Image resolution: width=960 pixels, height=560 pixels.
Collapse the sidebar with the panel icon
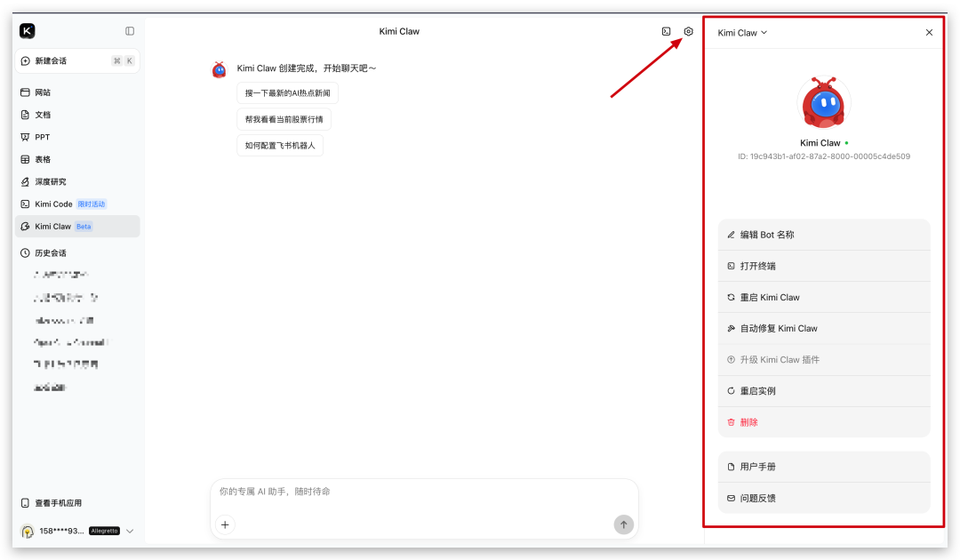click(x=130, y=31)
